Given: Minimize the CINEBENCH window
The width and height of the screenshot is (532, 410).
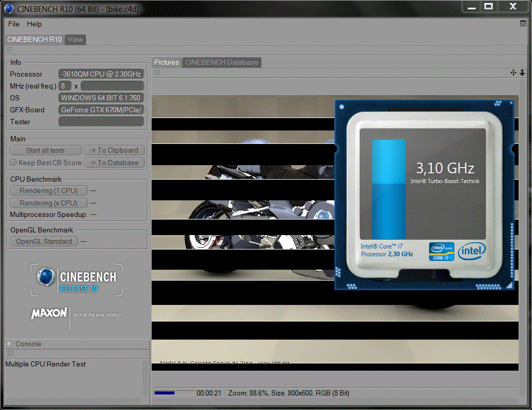Looking at the screenshot, I should pyautogui.click(x=471, y=7).
